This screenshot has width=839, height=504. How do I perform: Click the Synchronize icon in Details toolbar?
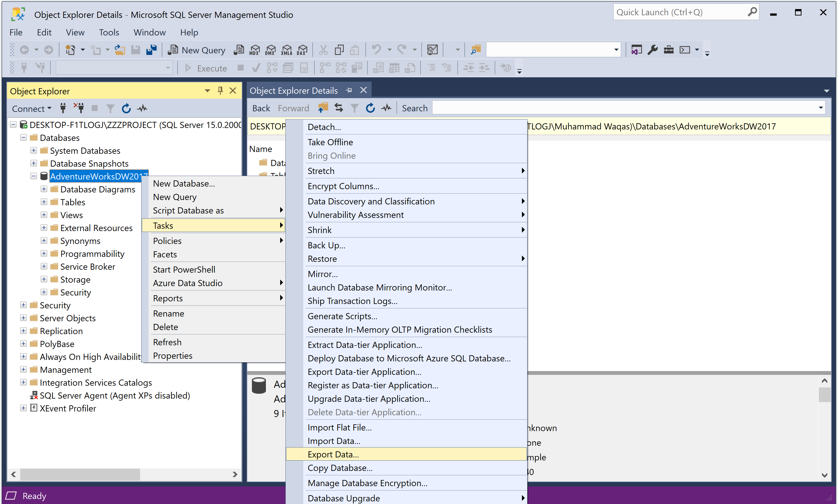[338, 108]
